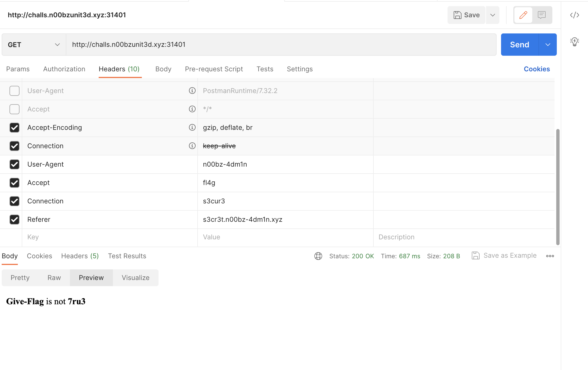Expand the Save button dropdown
Image resolution: width=588 pixels, height=370 pixels.
[x=492, y=14]
